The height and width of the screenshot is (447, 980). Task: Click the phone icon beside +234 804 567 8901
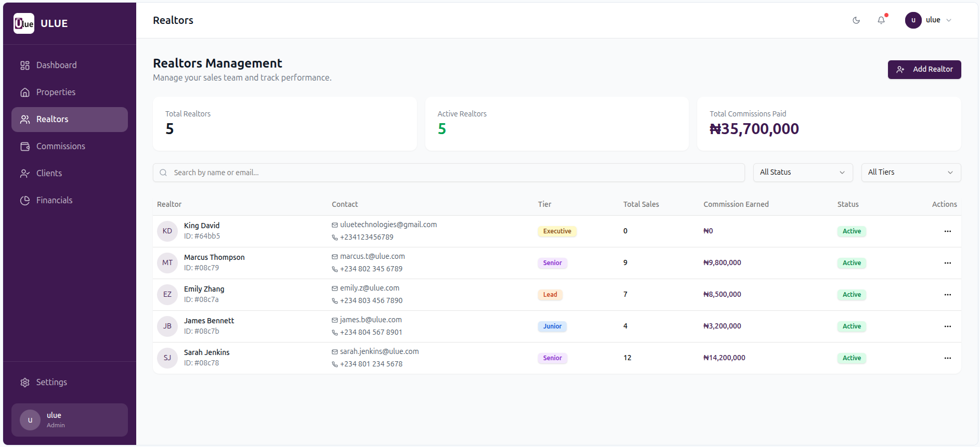coord(335,333)
